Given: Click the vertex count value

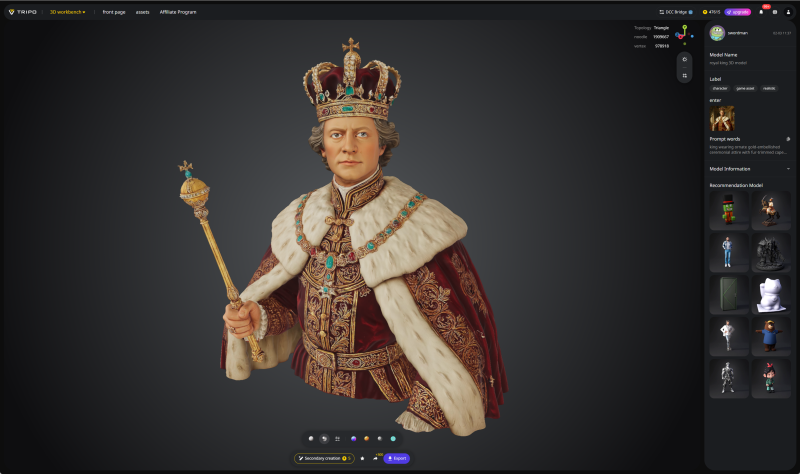Looking at the screenshot, I should point(662,46).
